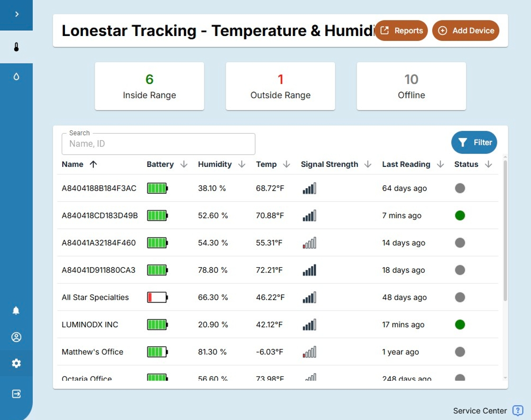Screen dimensions: 531x420
Task: Focus the Search Name, ID field
Action: coord(158,144)
